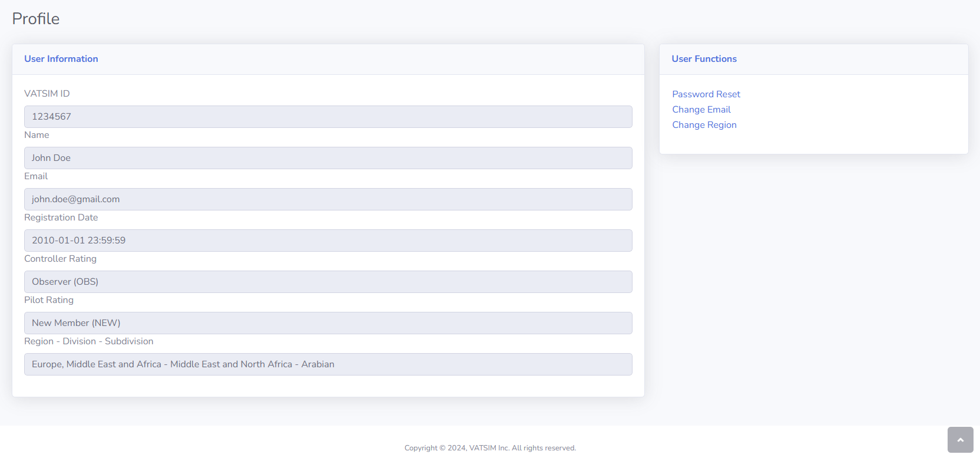Click the VATSIM ID field showing 1234567
The image size is (980, 461).
click(328, 117)
